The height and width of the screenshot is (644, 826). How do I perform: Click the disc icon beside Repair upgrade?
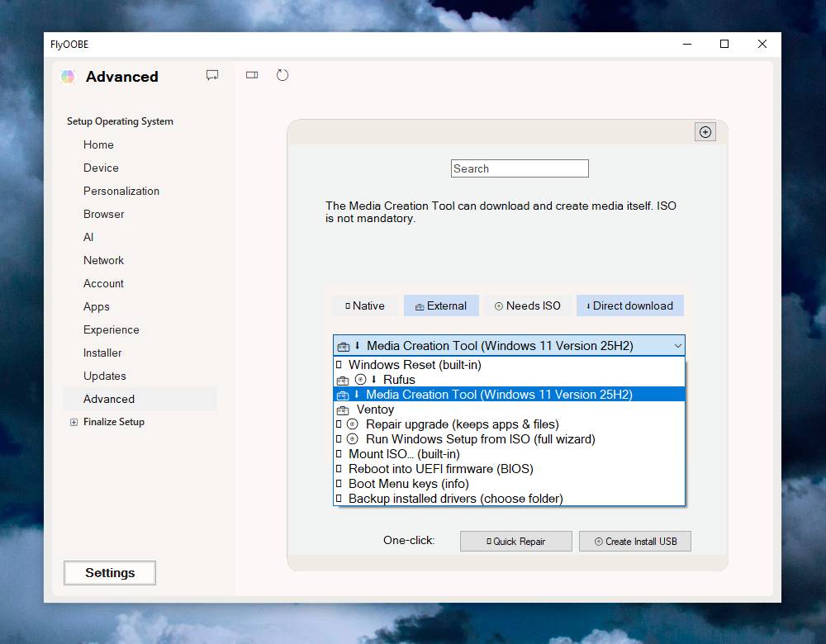tap(352, 424)
